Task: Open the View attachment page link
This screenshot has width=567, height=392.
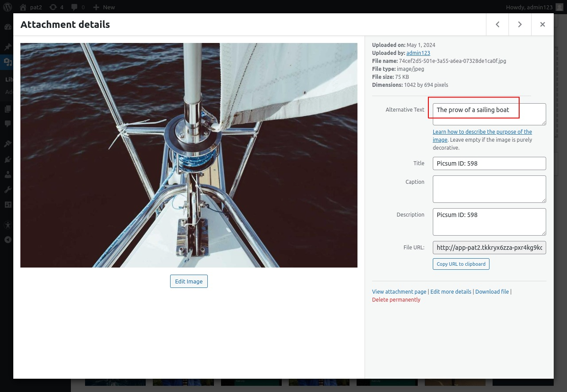Action: tap(399, 291)
